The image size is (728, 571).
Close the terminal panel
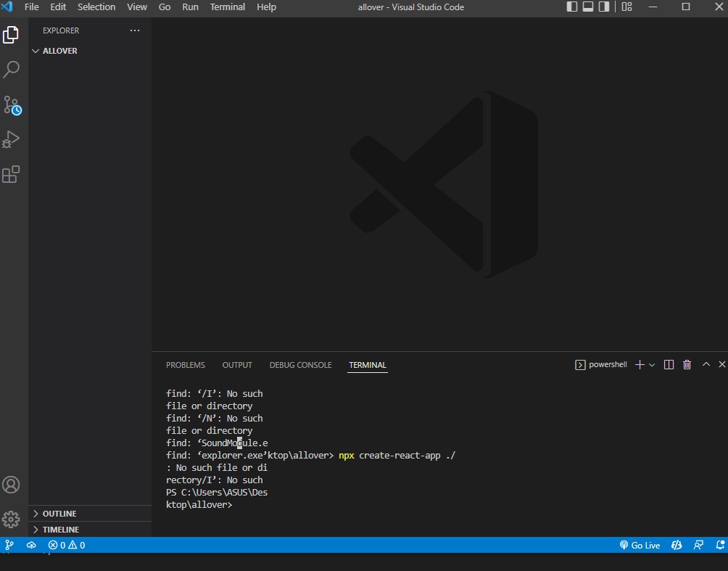click(722, 364)
